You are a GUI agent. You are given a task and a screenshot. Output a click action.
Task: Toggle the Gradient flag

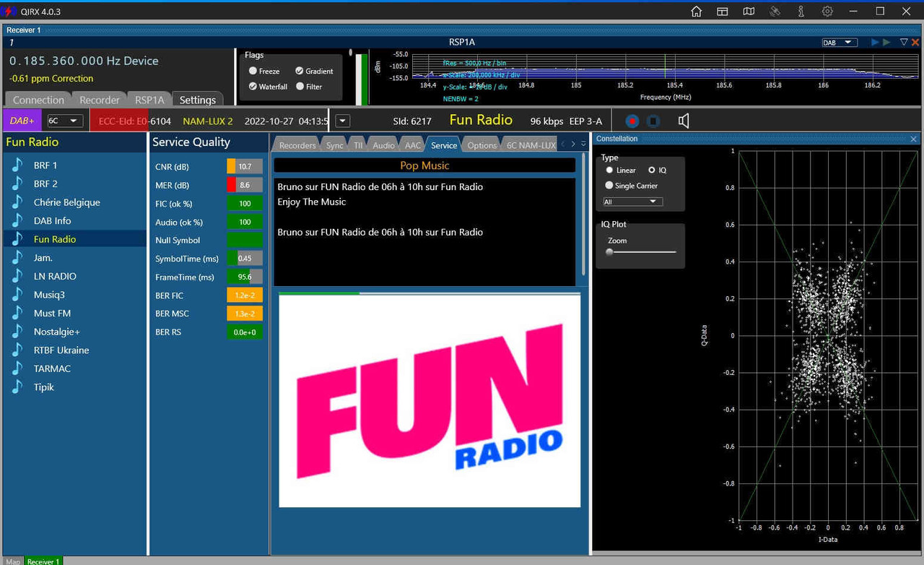299,71
